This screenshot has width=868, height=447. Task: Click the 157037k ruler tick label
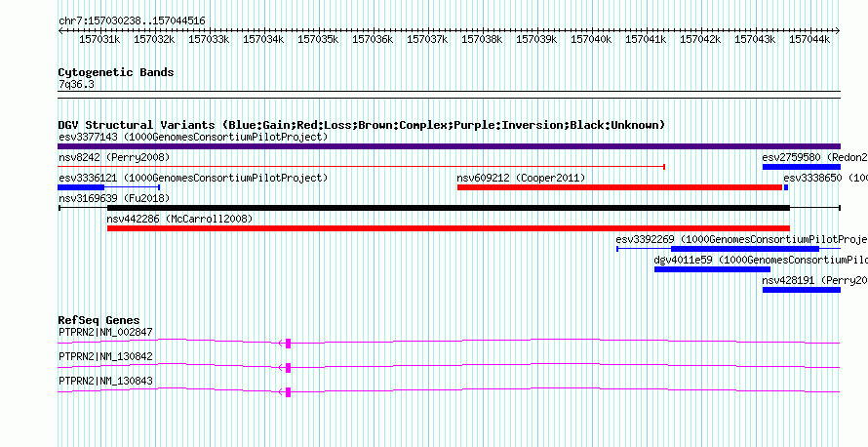427,39
